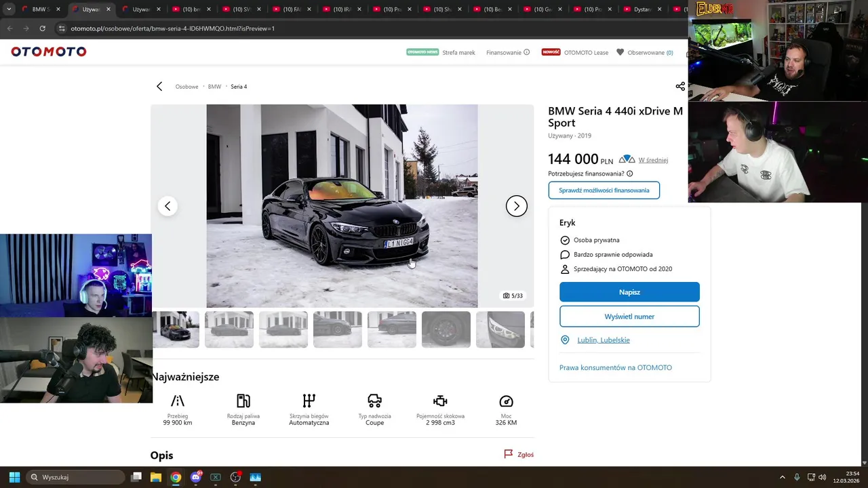Click the W średniej price link
This screenshot has width=868, height=488.
(653, 161)
